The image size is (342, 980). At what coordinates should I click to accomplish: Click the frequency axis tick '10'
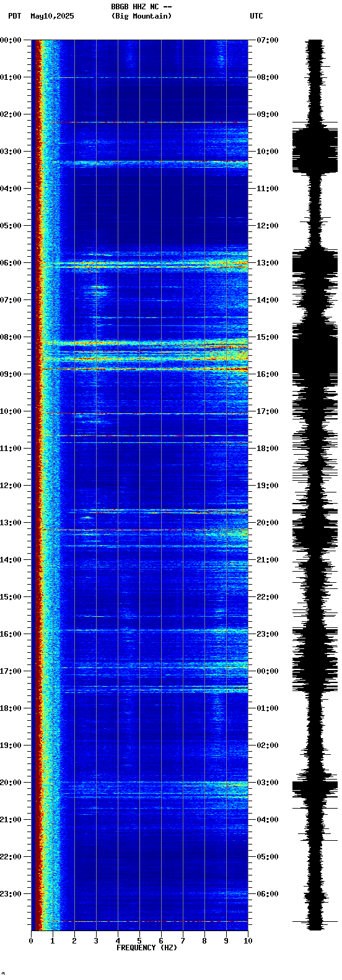click(248, 941)
